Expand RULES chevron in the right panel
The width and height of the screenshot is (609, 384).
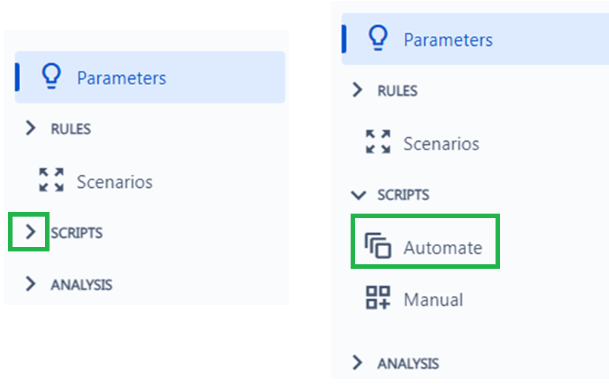[357, 90]
